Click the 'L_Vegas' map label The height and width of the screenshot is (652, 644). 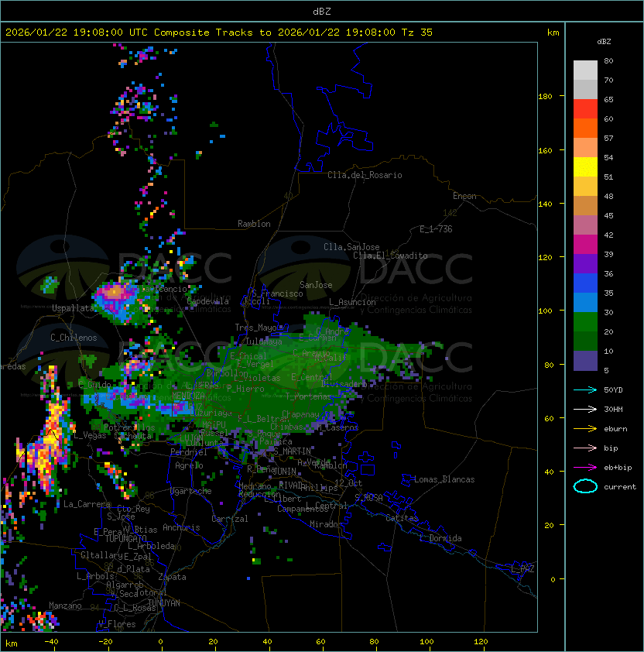[x=91, y=435]
